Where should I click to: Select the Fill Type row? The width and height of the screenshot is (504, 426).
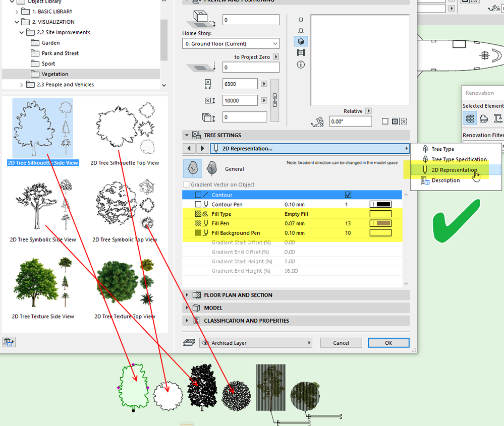(292, 214)
